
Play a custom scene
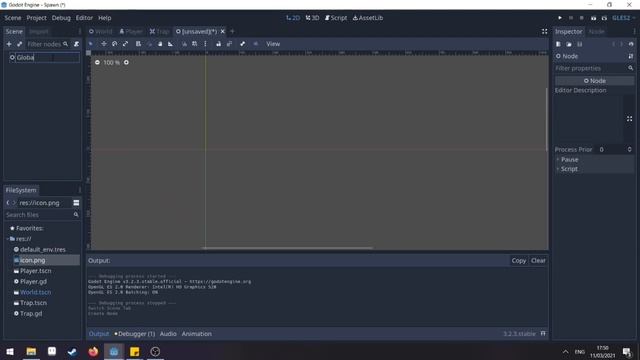(x=604, y=18)
